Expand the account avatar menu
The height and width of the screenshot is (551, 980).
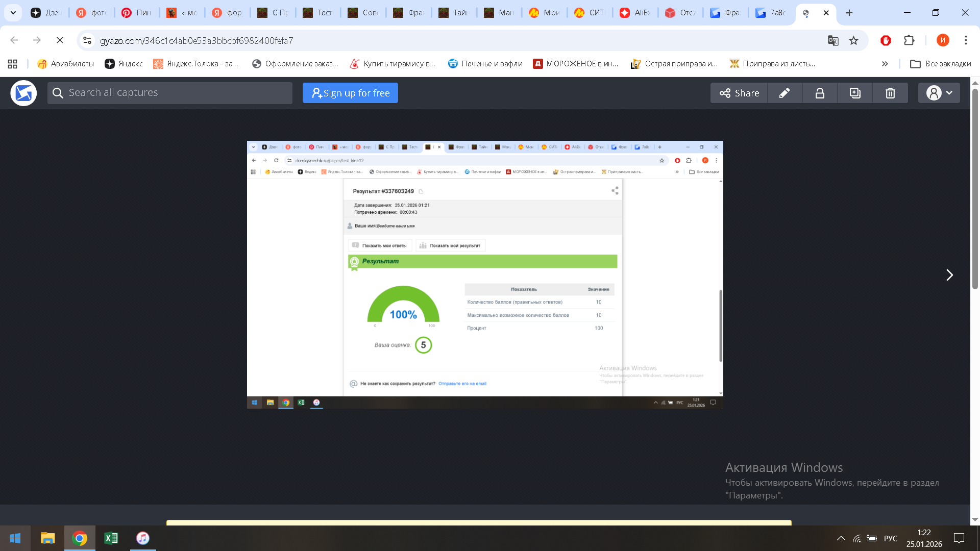(x=939, y=93)
